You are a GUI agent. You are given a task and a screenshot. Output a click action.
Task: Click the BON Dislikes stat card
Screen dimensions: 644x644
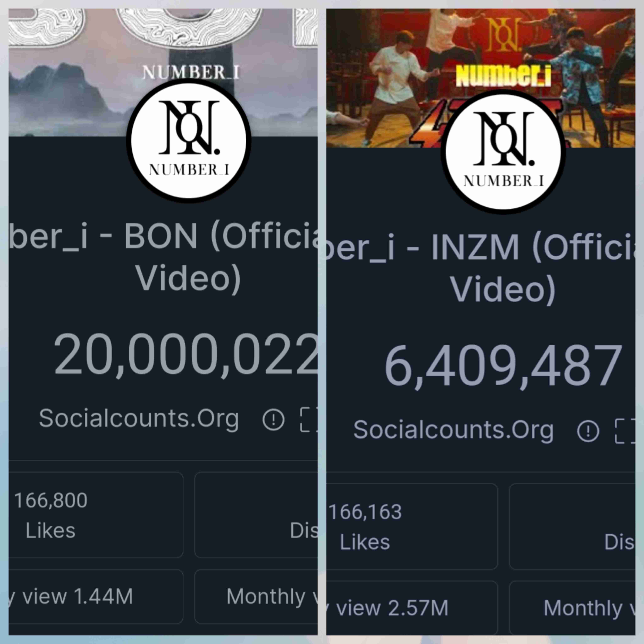click(x=256, y=515)
